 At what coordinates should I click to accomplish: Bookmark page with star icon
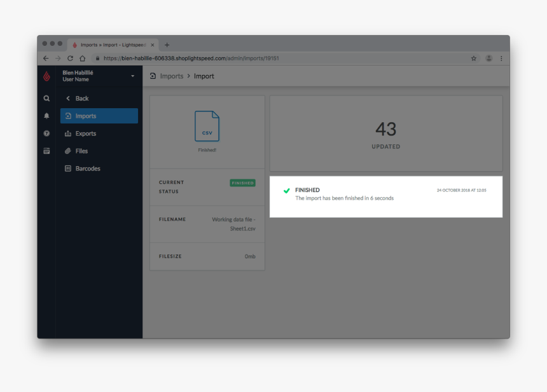coord(473,59)
